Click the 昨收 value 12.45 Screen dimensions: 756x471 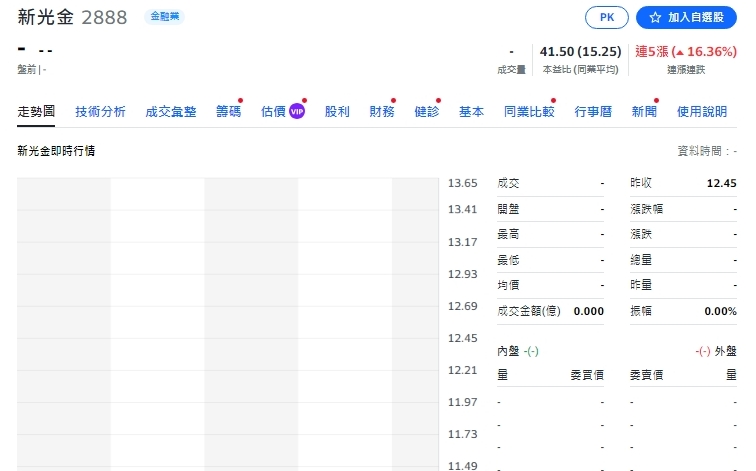[721, 183]
